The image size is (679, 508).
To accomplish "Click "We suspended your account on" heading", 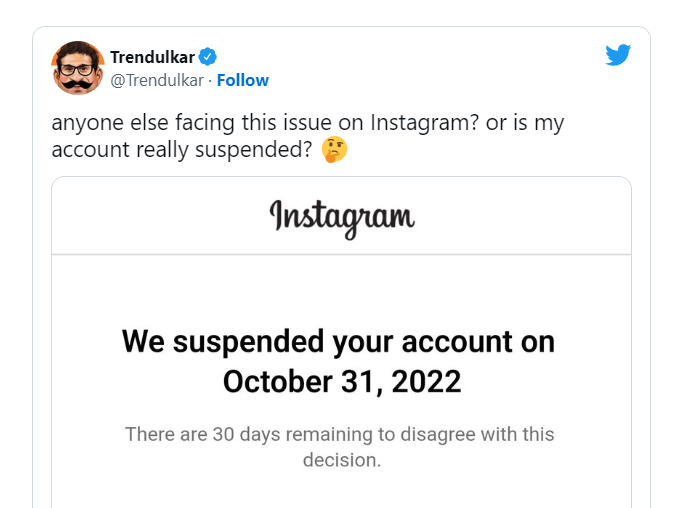I will [338, 341].
